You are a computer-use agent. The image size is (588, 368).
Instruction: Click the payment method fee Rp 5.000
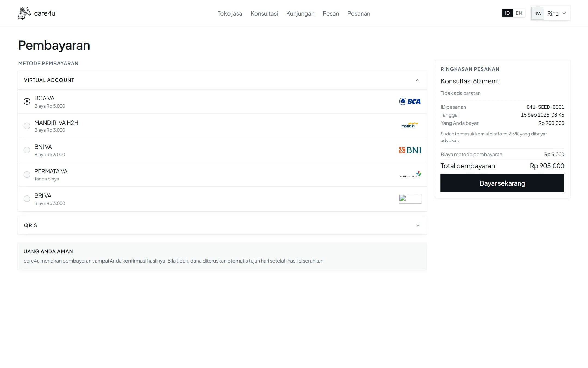[x=554, y=155]
